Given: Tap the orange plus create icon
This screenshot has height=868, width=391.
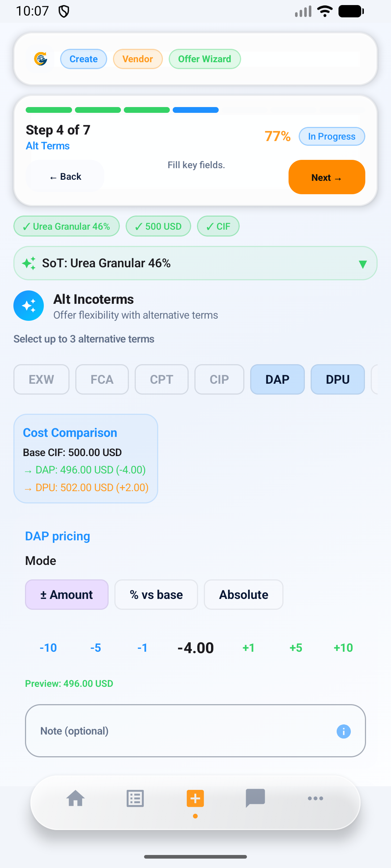Looking at the screenshot, I should tap(195, 798).
